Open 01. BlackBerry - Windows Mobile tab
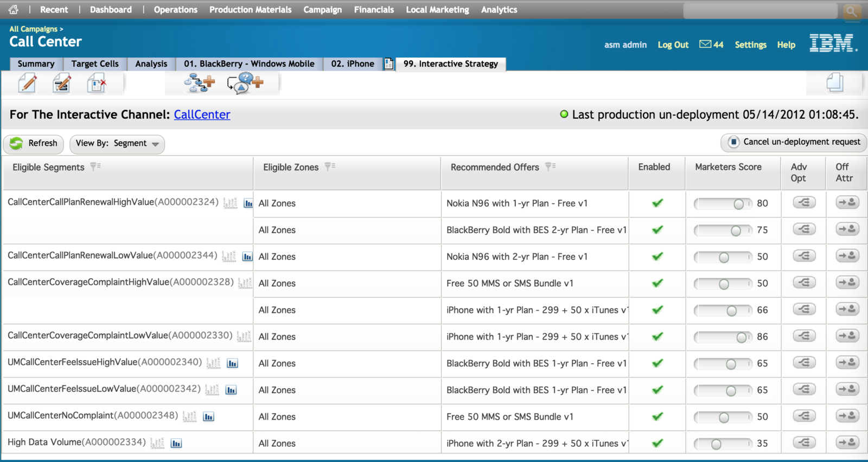Image resolution: width=868 pixels, height=462 pixels. click(249, 64)
